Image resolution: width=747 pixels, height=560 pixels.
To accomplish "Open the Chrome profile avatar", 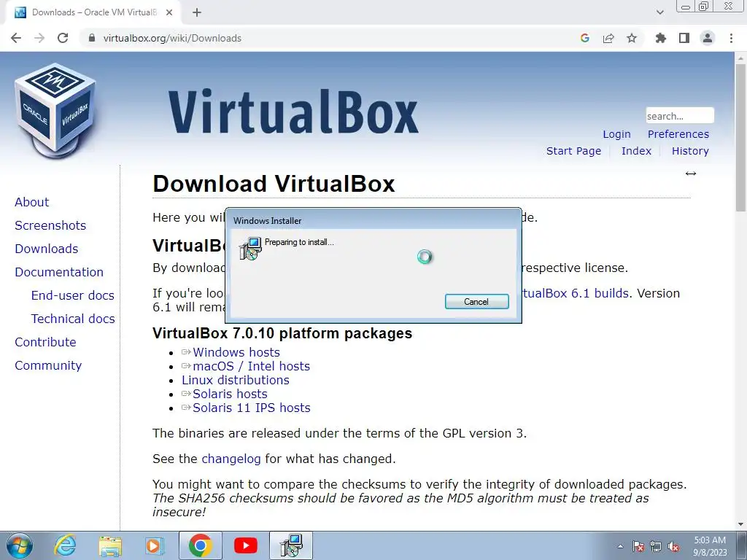I will (708, 38).
